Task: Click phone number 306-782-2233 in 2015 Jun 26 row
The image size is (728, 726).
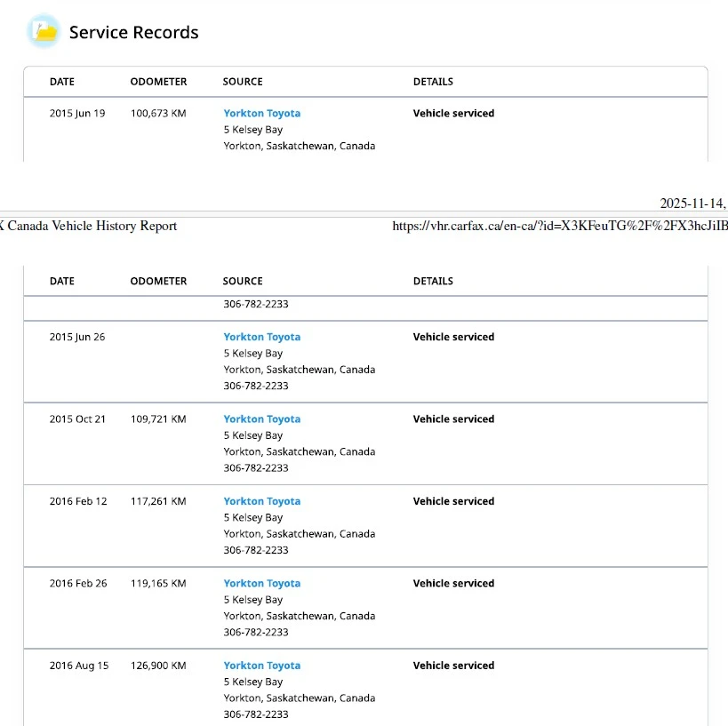Action: [x=256, y=386]
